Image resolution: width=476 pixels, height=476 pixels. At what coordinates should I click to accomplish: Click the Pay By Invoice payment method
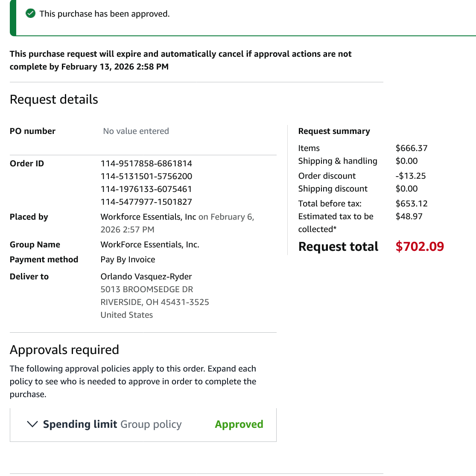tap(128, 260)
